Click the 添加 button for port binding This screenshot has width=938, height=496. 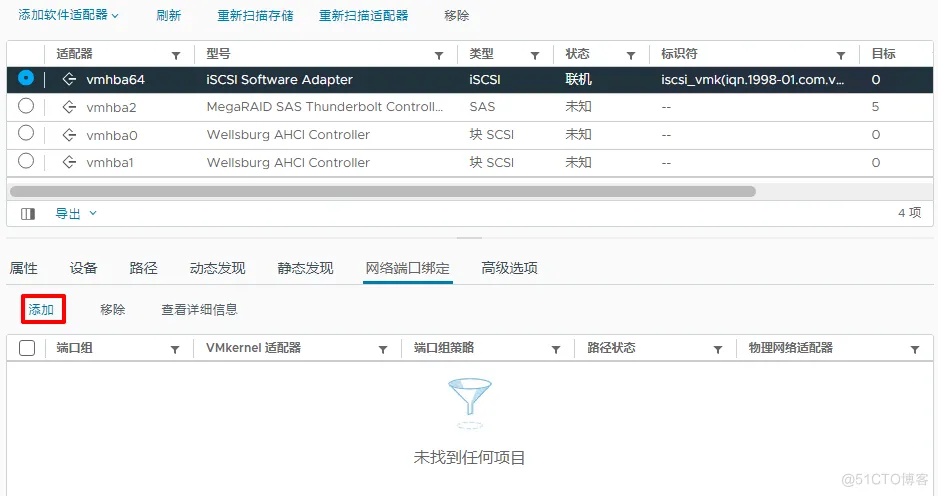[42, 310]
